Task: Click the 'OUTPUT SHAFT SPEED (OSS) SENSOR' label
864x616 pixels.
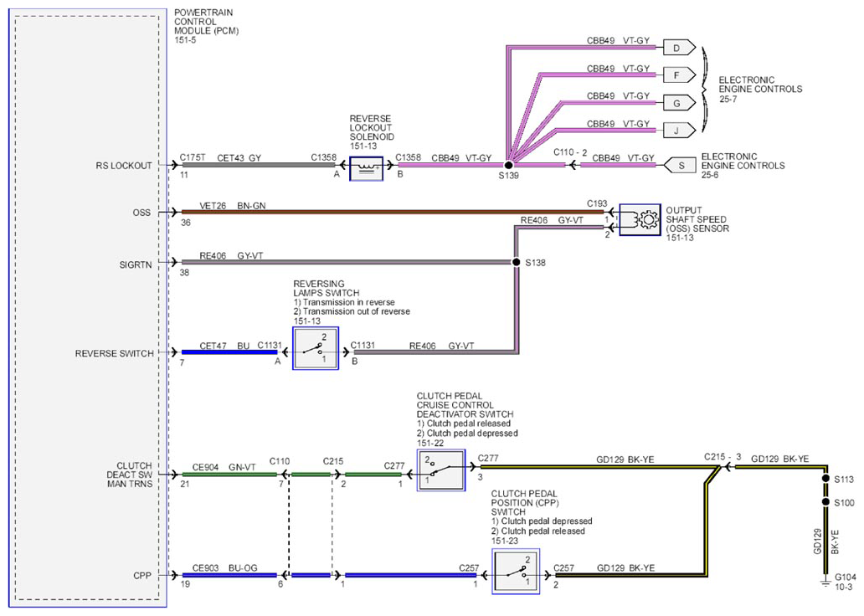Action: pos(697,219)
